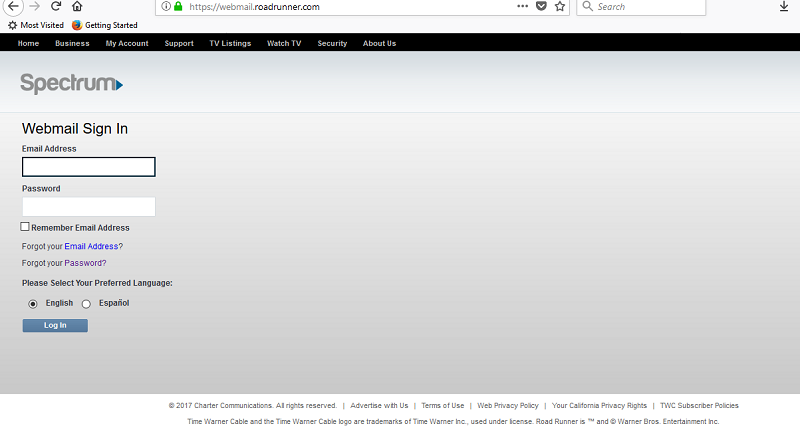Save page to Pocket icon
Image resolution: width=800 pixels, height=430 pixels.
[541, 7]
